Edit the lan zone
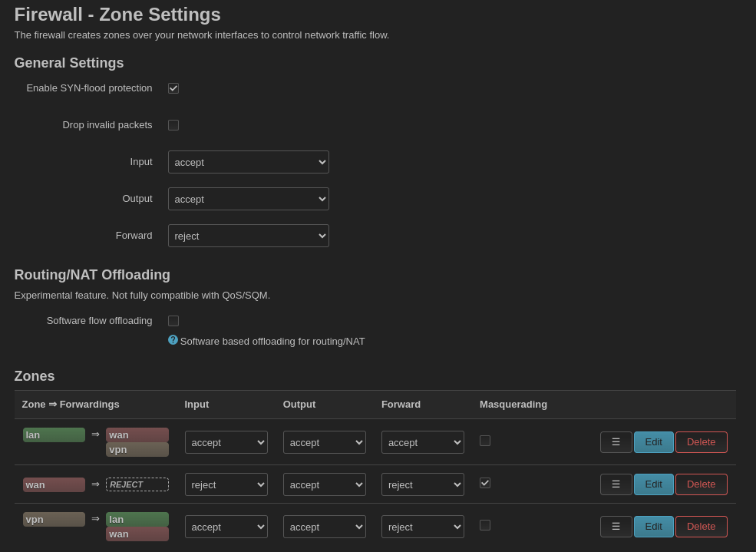The image size is (756, 552). pos(653,442)
